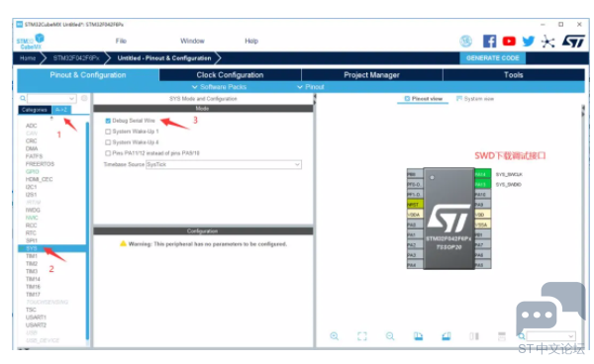Click the peripheral search magnifier icon

pyautogui.click(x=23, y=98)
